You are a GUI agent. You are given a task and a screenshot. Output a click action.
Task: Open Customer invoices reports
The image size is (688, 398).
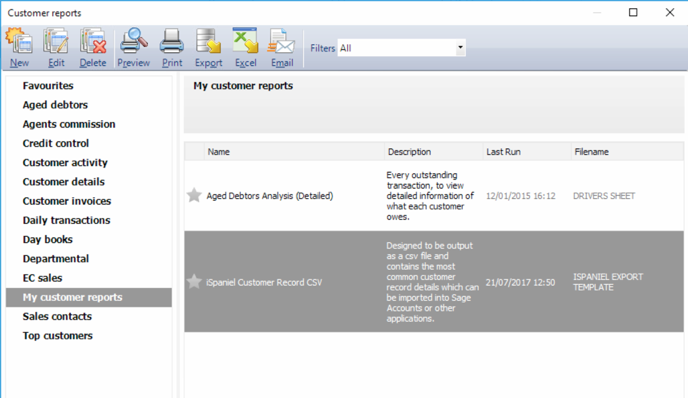click(x=67, y=201)
